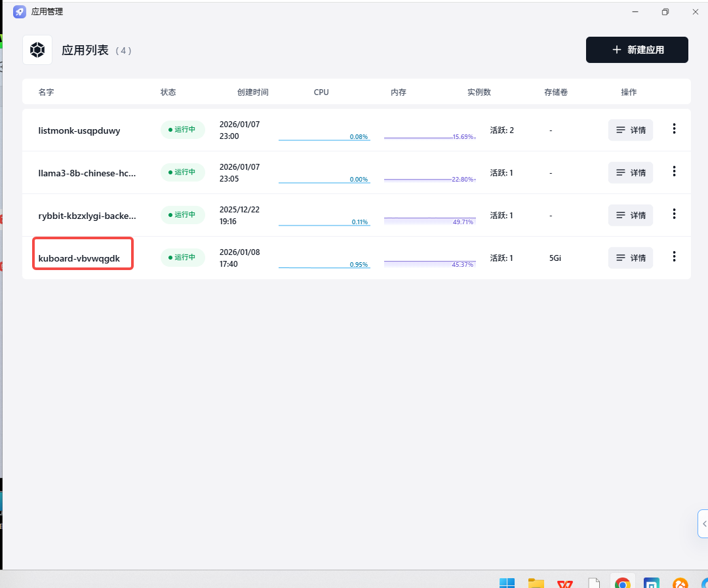Viewport: 708px width, 588px height.
Task: Click the 存储卷 column header
Action: click(556, 92)
